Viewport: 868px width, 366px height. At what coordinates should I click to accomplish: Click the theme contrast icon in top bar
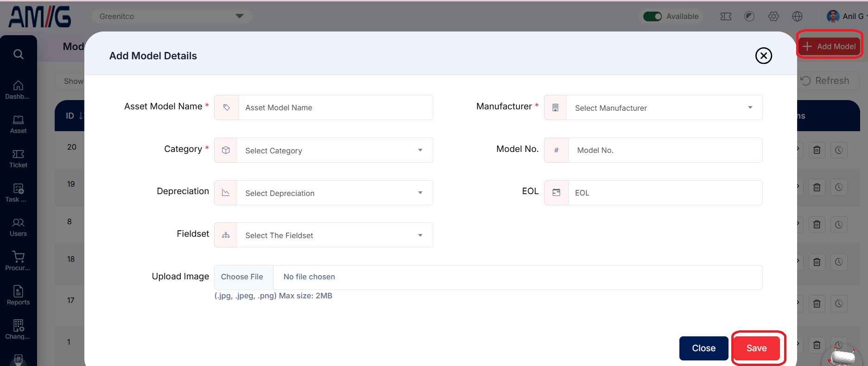(749, 17)
